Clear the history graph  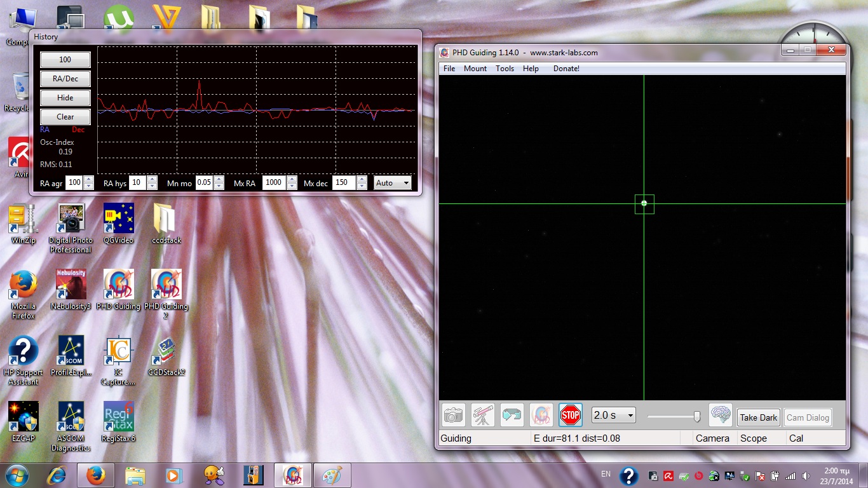point(65,117)
